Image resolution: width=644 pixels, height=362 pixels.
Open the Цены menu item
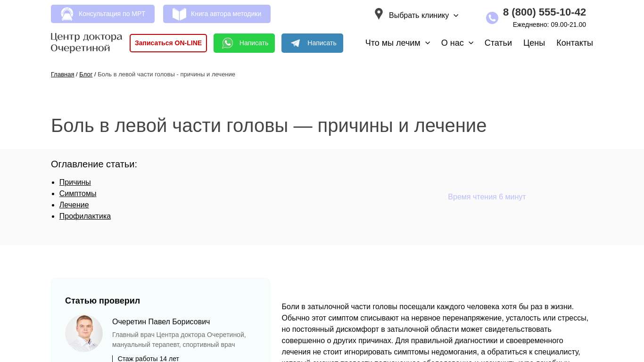pyautogui.click(x=534, y=43)
